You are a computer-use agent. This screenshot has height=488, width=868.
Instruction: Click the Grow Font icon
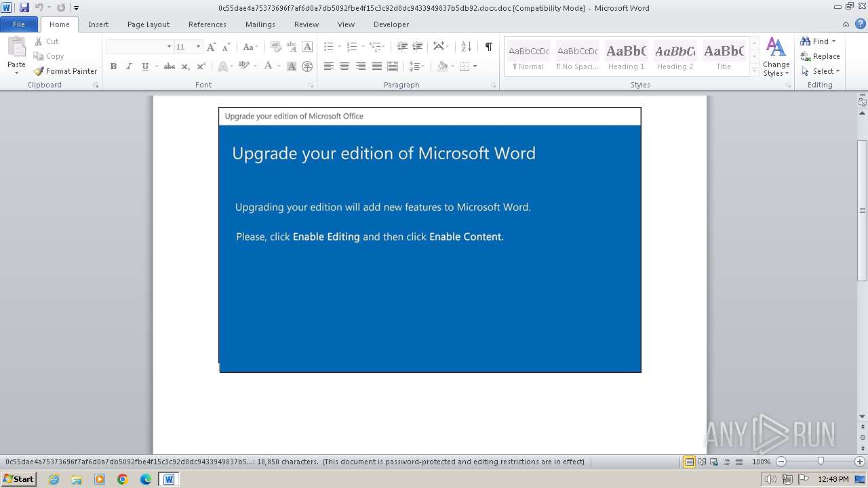(212, 47)
